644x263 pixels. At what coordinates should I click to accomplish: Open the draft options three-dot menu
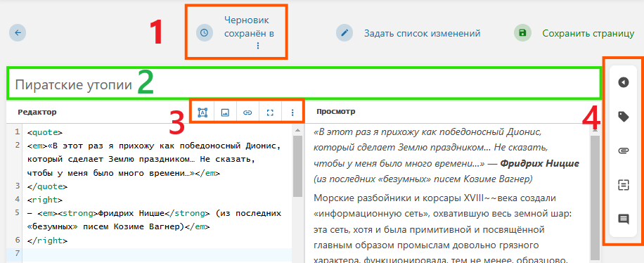pos(258,46)
